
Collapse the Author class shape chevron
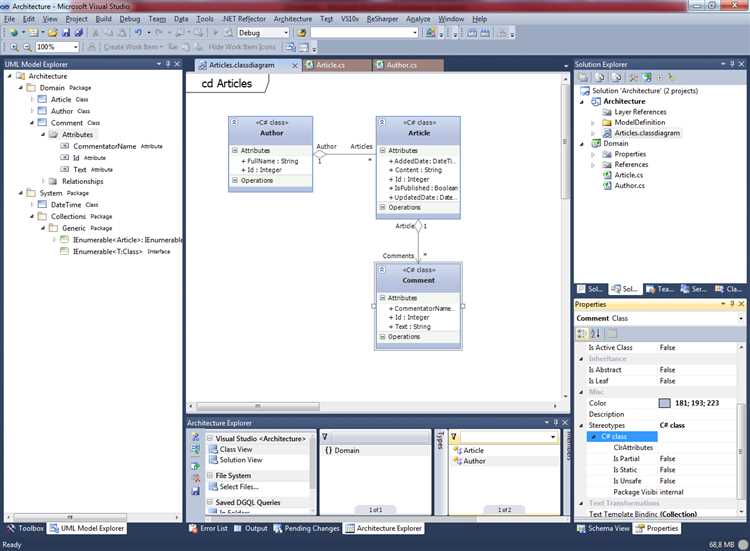235,122
